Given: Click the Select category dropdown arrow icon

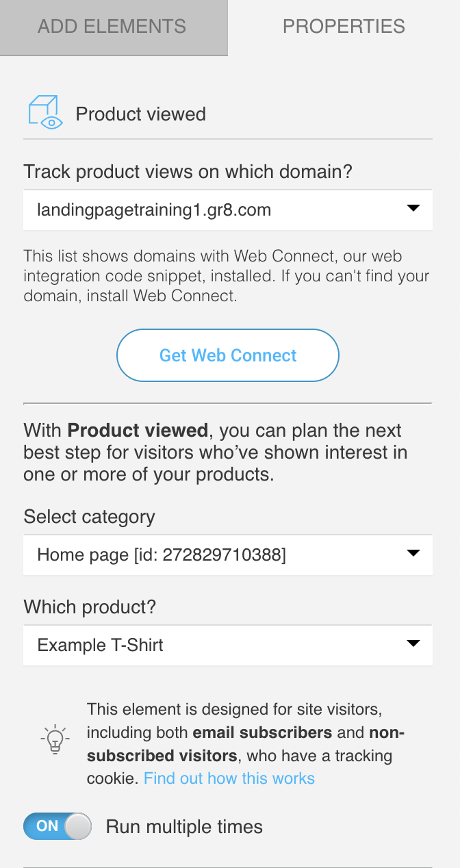Looking at the screenshot, I should (413, 553).
